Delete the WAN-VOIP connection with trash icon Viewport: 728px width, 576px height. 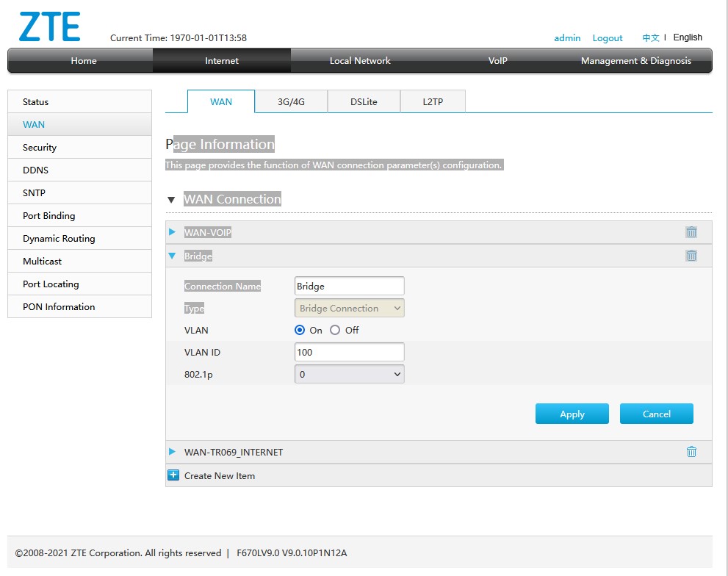coord(691,231)
